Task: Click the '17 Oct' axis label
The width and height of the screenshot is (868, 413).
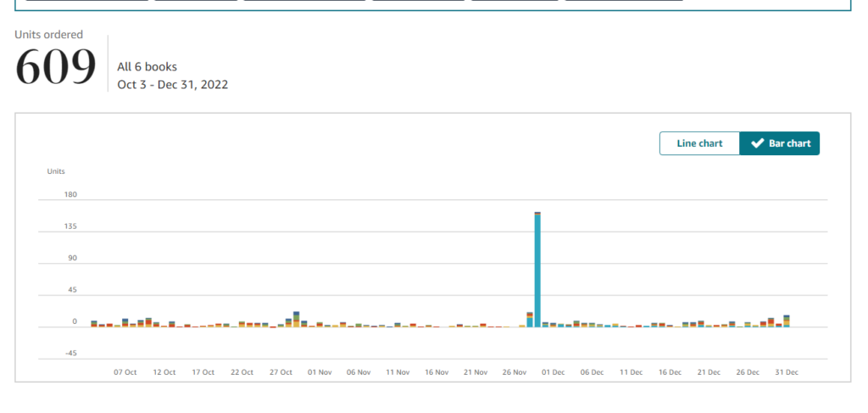Action: [x=203, y=372]
